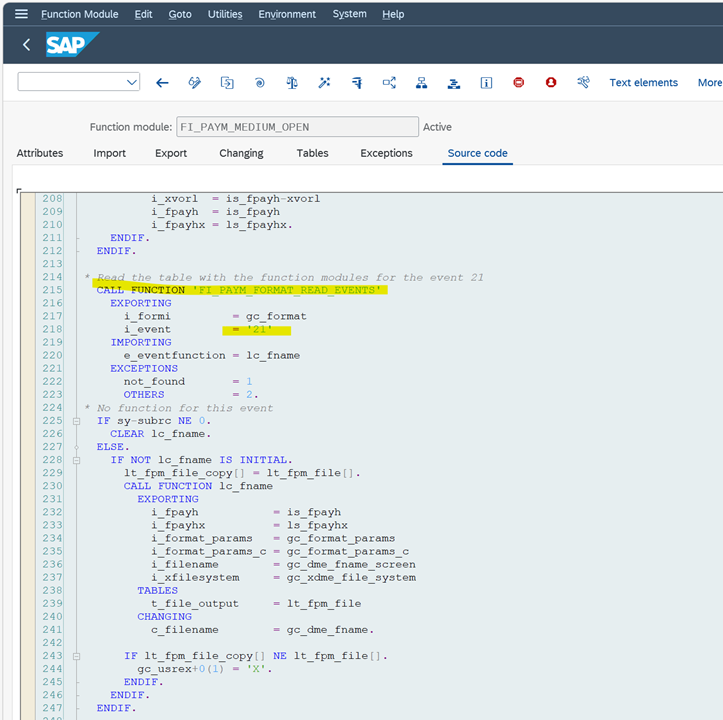Click the SAP logo
723x720 pixels.
click(x=72, y=44)
